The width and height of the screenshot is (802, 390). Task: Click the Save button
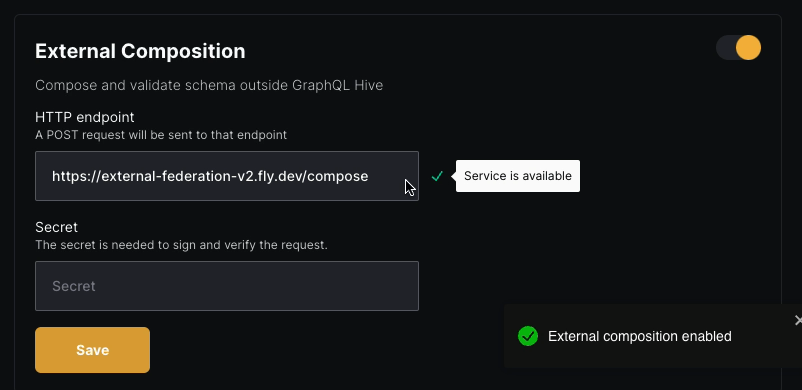pyautogui.click(x=93, y=350)
